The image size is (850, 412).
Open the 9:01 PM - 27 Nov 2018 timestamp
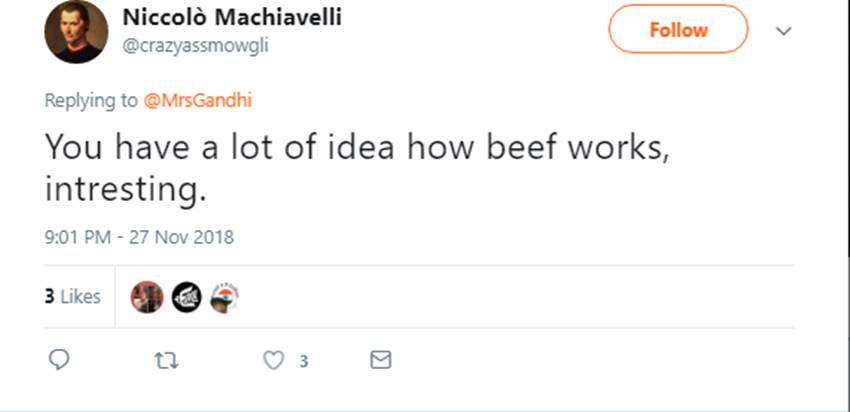139,237
